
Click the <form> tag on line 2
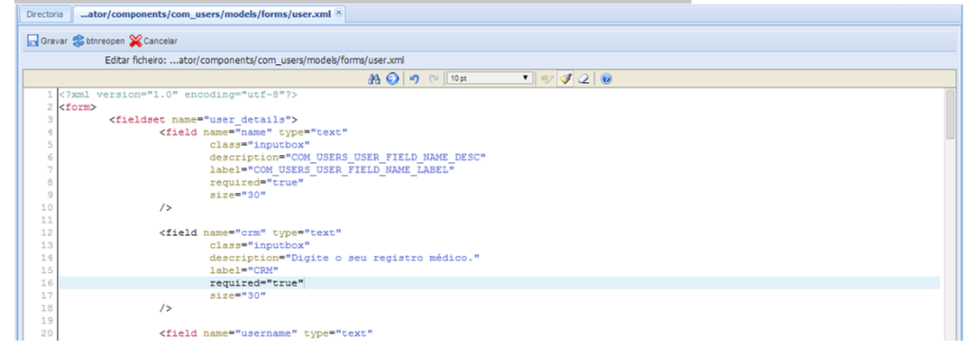coord(78,107)
